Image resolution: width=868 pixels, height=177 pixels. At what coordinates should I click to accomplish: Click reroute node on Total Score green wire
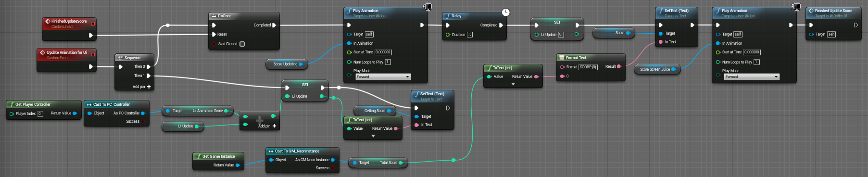[x=453, y=160]
